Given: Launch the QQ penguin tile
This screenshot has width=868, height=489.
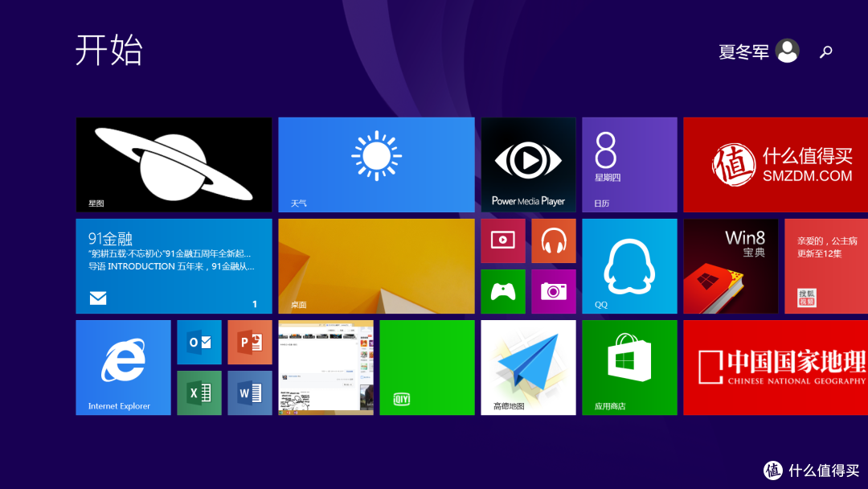Looking at the screenshot, I should coord(629,266).
